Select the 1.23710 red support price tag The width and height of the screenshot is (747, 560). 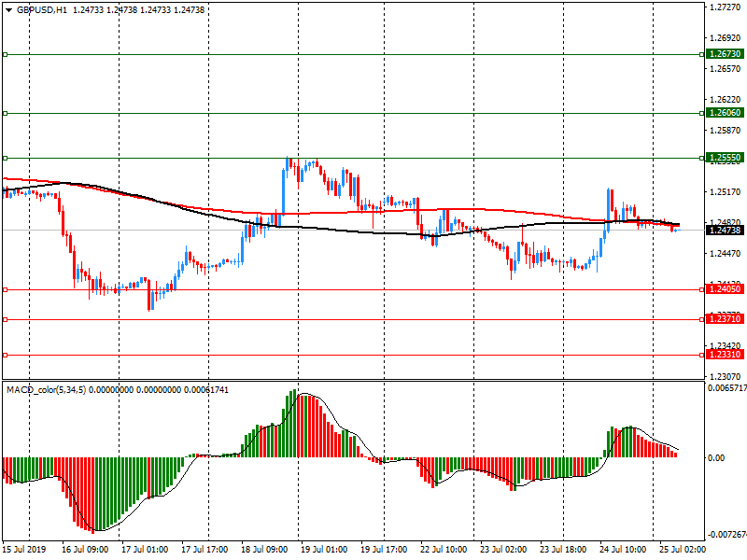click(725, 319)
